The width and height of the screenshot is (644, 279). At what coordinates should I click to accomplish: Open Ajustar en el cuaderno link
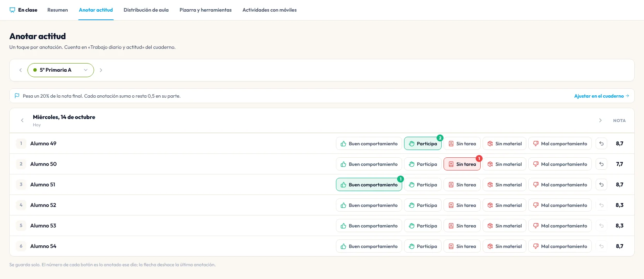click(x=601, y=96)
